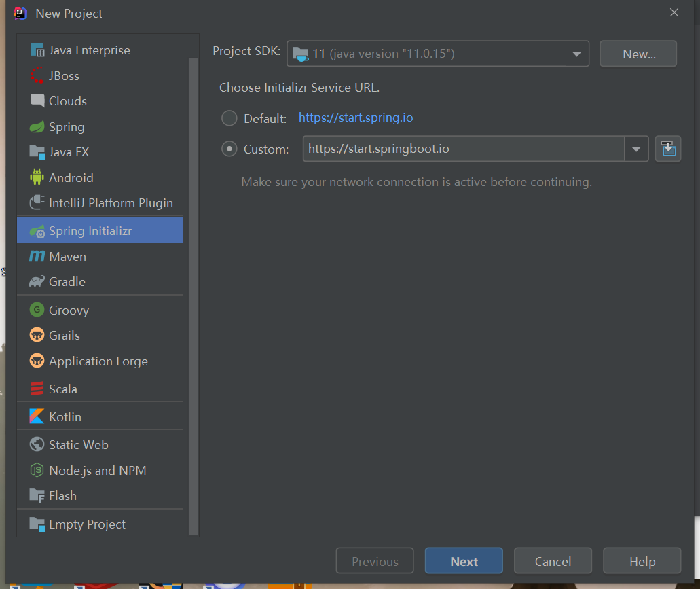
Task: Select the Custom service URL radio button
Action: tap(229, 149)
